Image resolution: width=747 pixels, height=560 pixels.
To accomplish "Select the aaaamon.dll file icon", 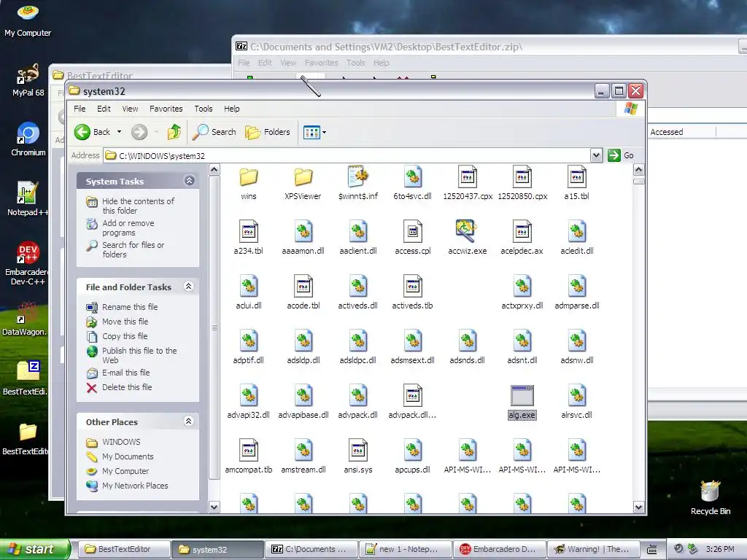I will coord(303,232).
